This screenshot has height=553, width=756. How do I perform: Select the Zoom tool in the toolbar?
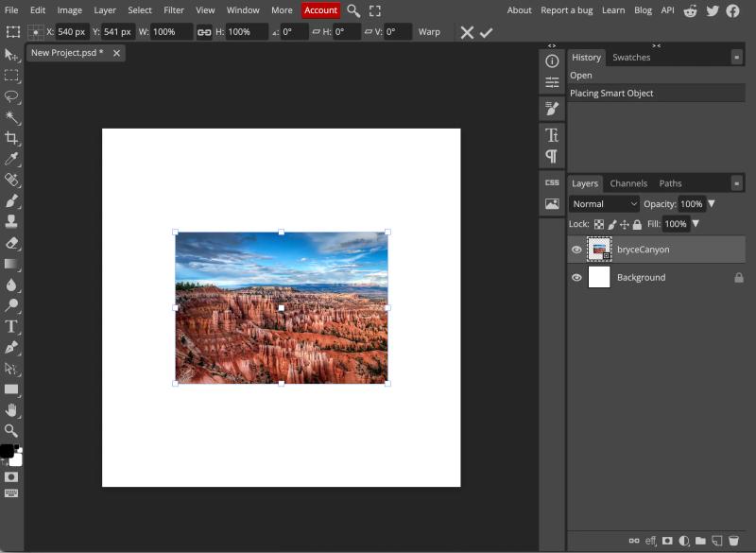tap(11, 430)
